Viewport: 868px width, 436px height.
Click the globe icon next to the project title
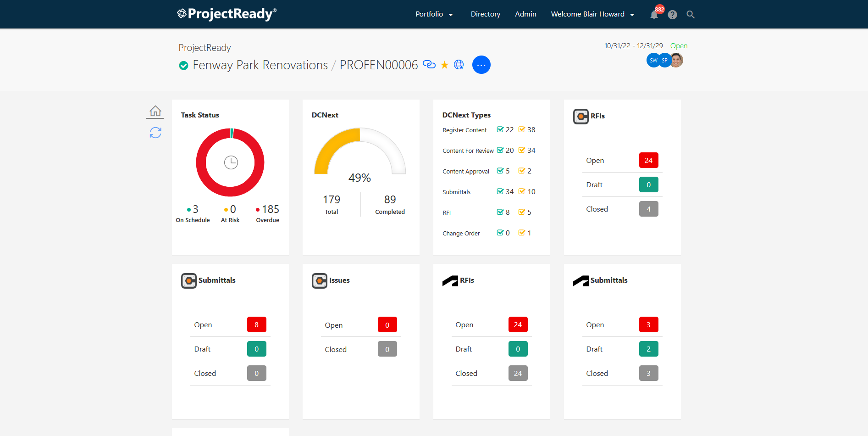tap(459, 65)
